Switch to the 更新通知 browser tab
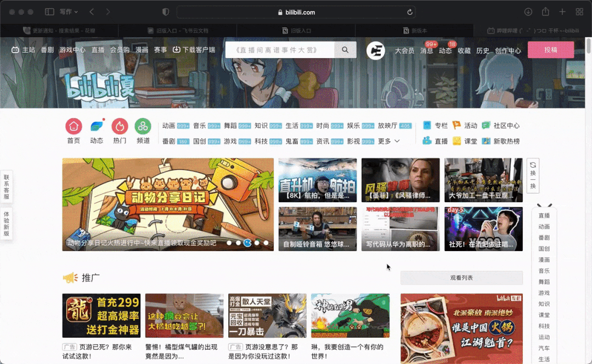 (x=59, y=31)
